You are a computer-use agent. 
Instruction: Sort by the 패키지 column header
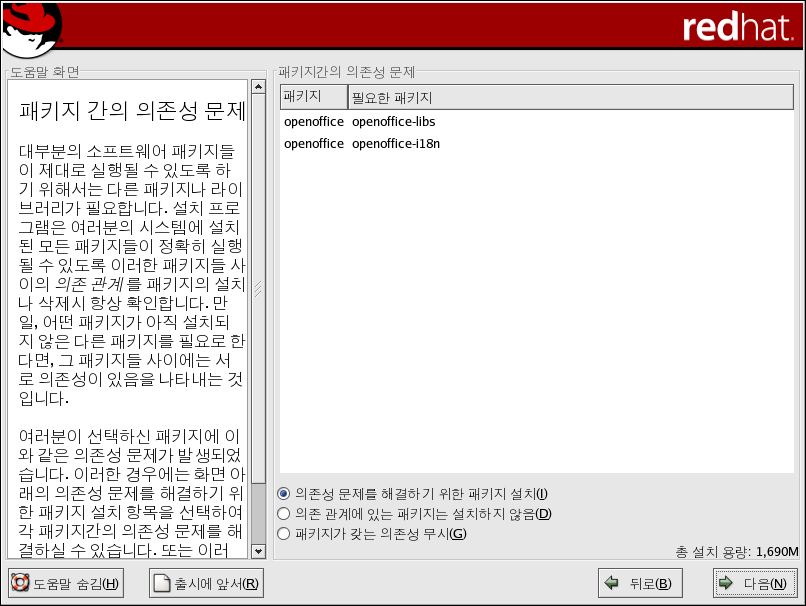tap(313, 97)
